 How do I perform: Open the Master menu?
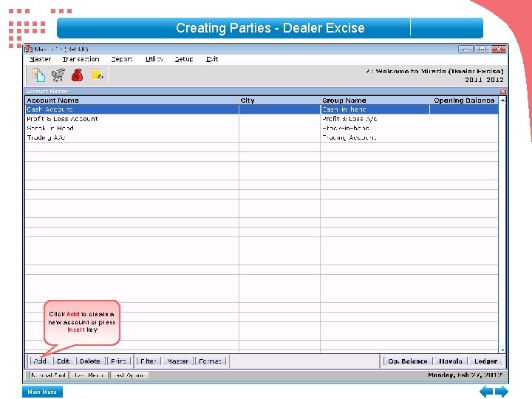(x=40, y=59)
